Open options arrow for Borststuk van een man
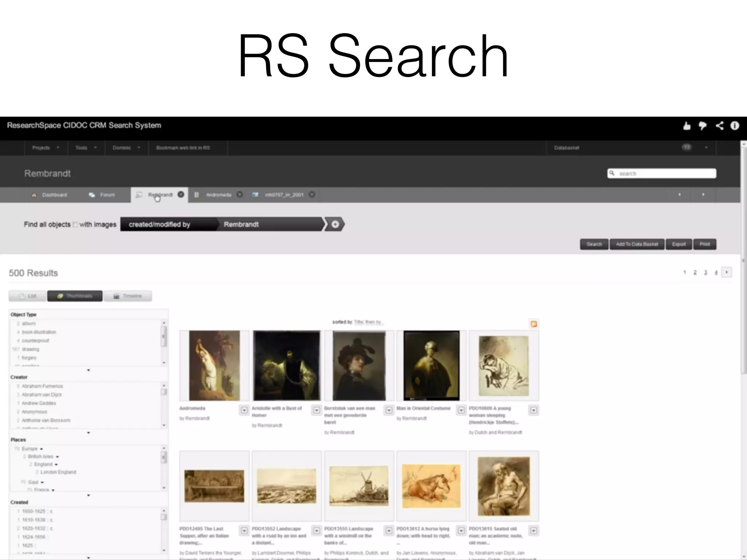This screenshot has width=747, height=560. click(389, 410)
